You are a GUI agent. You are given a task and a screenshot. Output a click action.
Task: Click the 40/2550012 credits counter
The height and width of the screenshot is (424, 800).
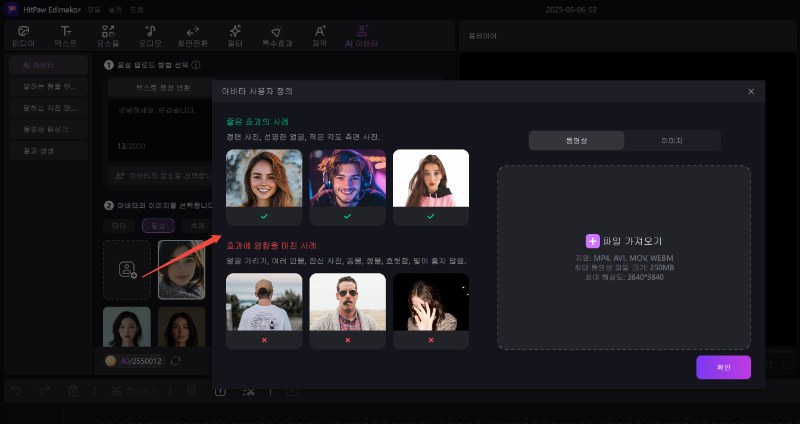[x=141, y=361]
